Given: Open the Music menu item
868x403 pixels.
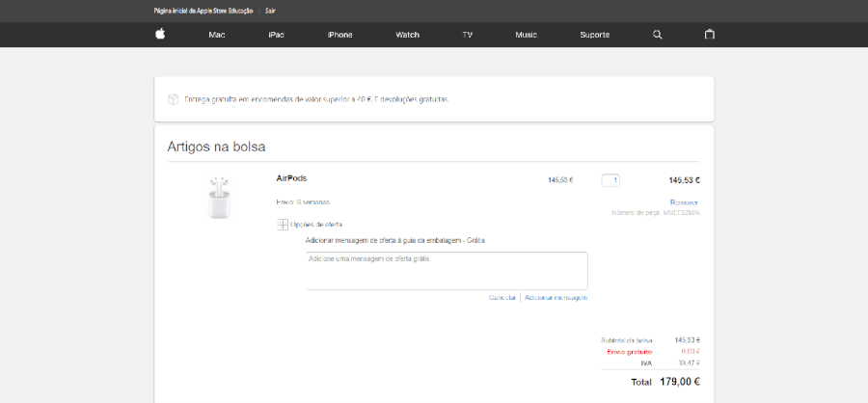Looking at the screenshot, I should (526, 35).
